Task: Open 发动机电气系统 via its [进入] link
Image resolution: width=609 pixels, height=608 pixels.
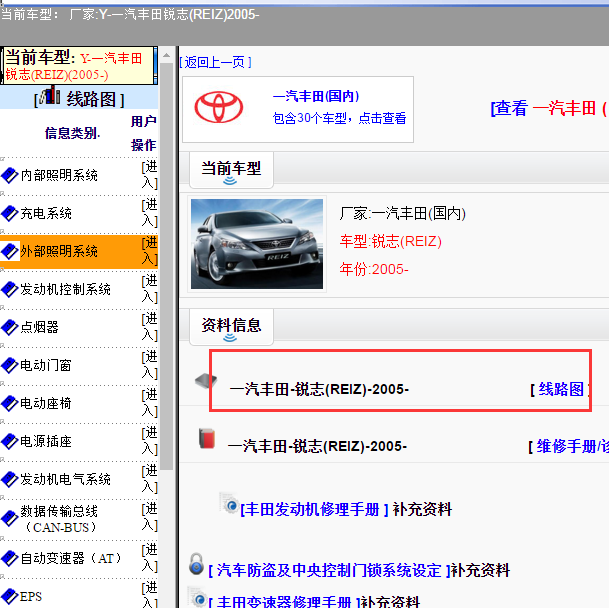Action: pos(150,479)
